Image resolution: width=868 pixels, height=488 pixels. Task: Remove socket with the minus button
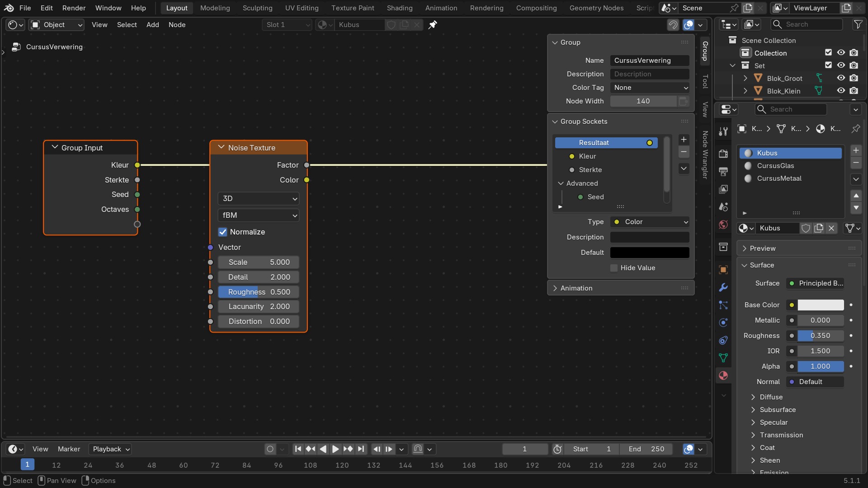pyautogui.click(x=684, y=152)
